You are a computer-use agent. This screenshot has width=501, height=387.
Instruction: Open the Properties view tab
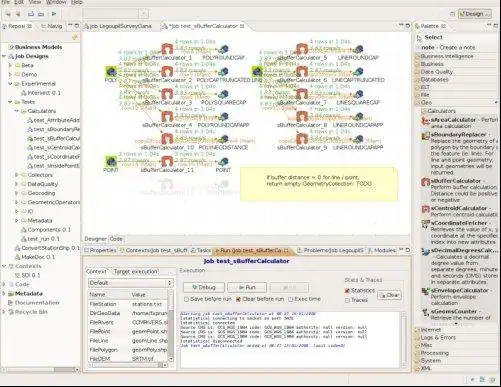[x=100, y=250]
